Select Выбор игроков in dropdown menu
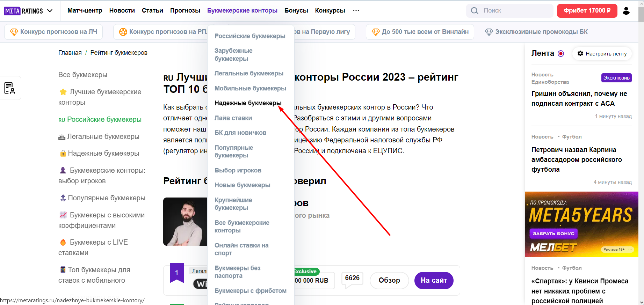 point(238,170)
